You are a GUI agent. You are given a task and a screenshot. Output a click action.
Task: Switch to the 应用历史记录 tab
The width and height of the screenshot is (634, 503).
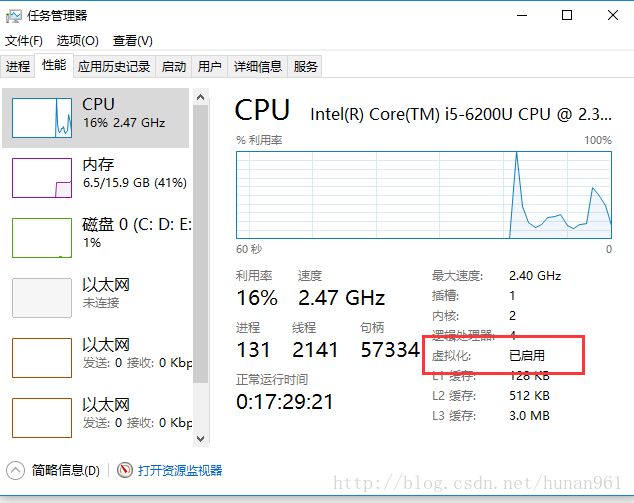(113, 67)
